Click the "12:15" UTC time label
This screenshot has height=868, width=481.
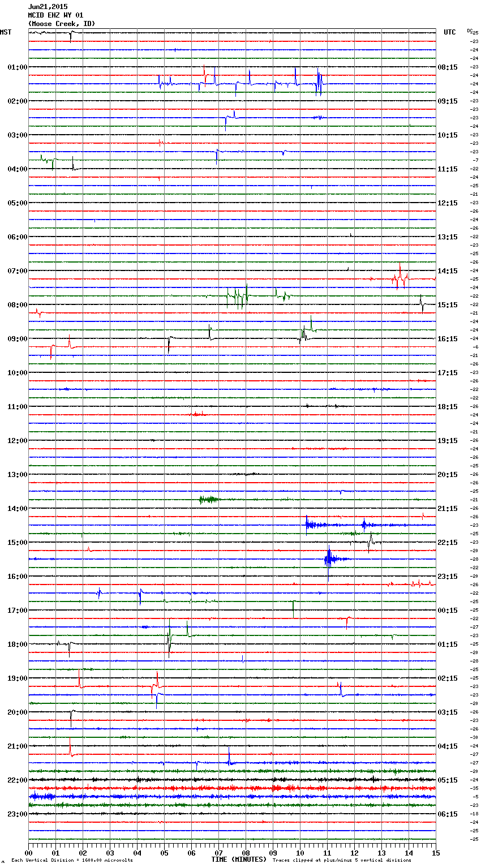tap(448, 203)
